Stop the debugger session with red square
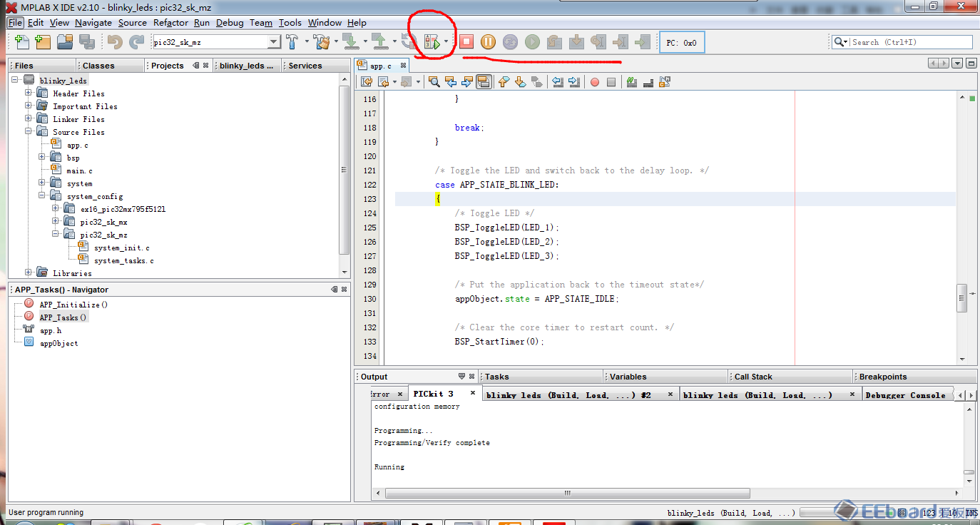The height and width of the screenshot is (525, 980). click(x=466, y=42)
